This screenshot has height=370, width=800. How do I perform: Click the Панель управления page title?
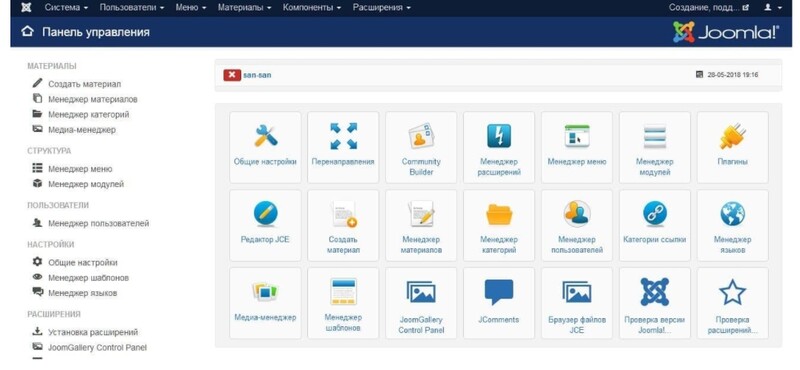click(x=96, y=32)
